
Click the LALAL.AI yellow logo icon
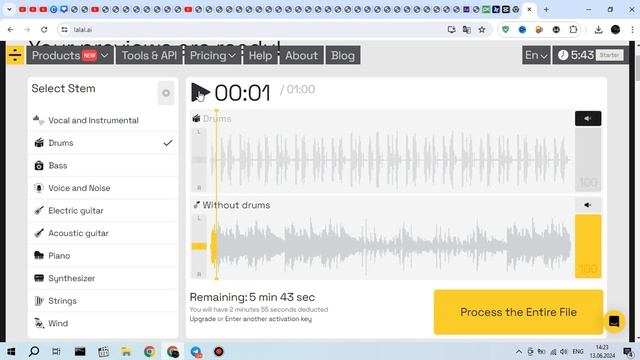pos(15,55)
